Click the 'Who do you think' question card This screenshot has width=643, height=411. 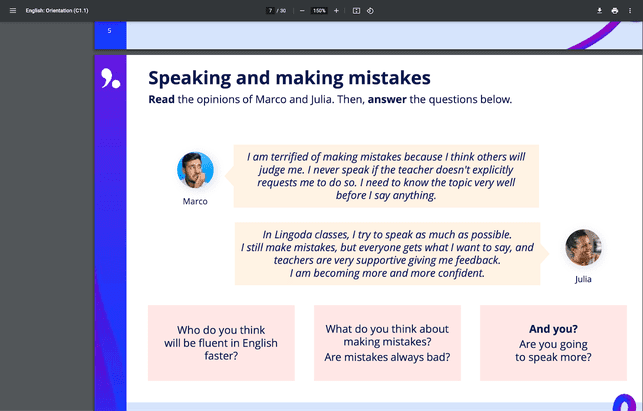[221, 342]
